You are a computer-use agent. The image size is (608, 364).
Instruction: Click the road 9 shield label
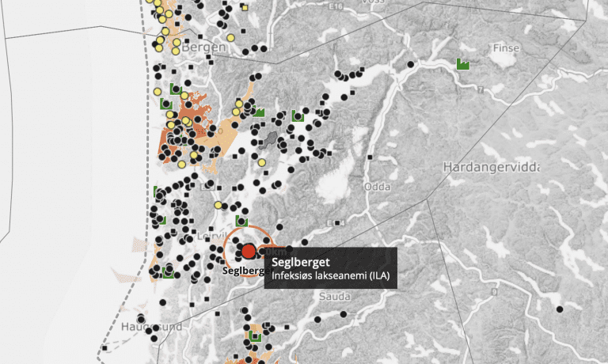(494, 291)
